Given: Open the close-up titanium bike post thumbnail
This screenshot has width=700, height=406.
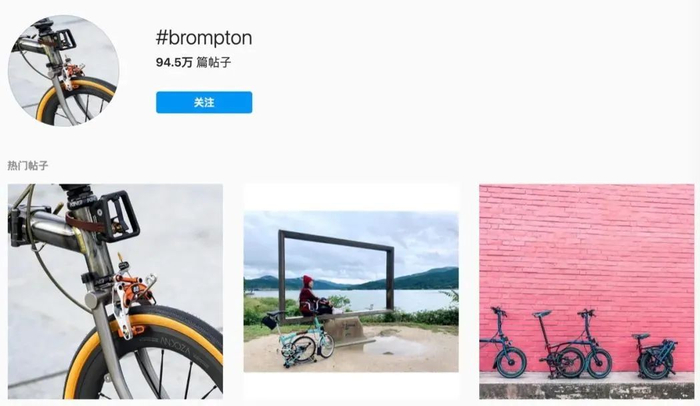Looking at the screenshot, I should click(115, 291).
